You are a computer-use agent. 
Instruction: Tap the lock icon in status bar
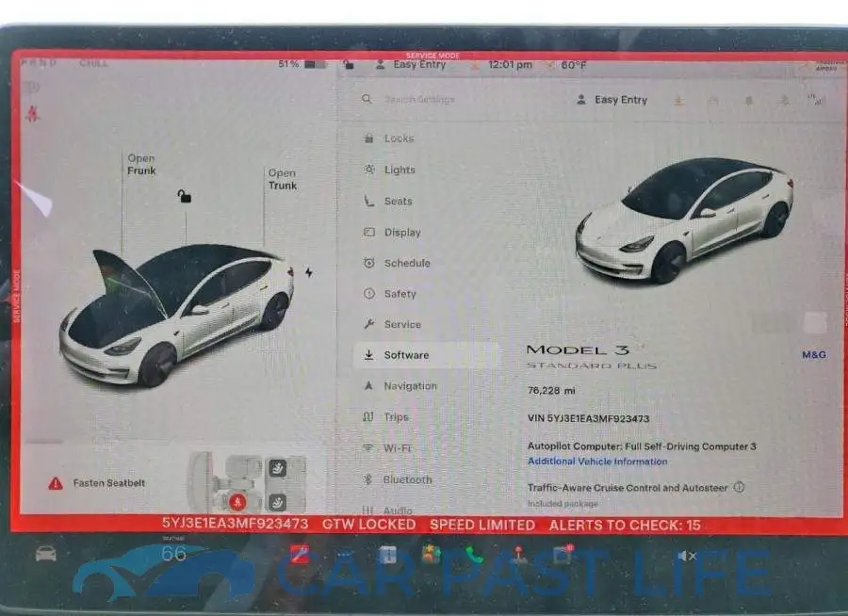349,65
